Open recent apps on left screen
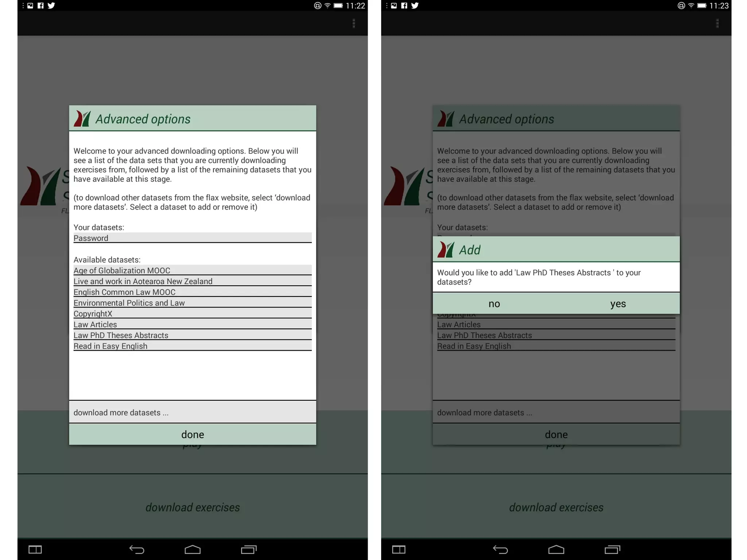The height and width of the screenshot is (560, 747). tap(248, 549)
